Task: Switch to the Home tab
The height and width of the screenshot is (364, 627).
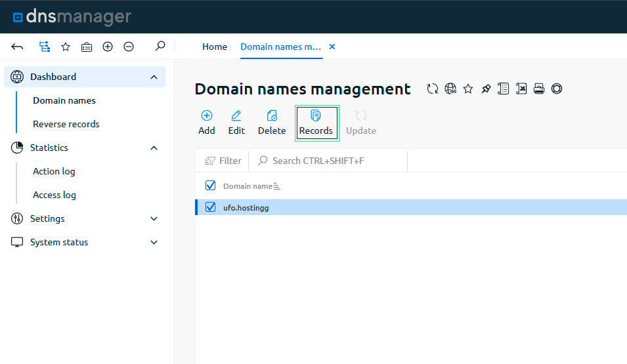Action: coord(215,47)
